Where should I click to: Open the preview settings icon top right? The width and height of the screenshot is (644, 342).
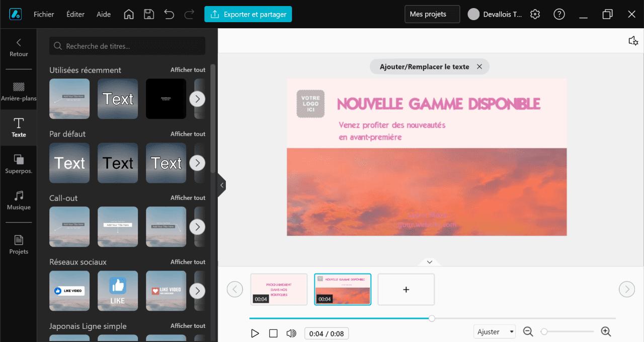coord(633,41)
